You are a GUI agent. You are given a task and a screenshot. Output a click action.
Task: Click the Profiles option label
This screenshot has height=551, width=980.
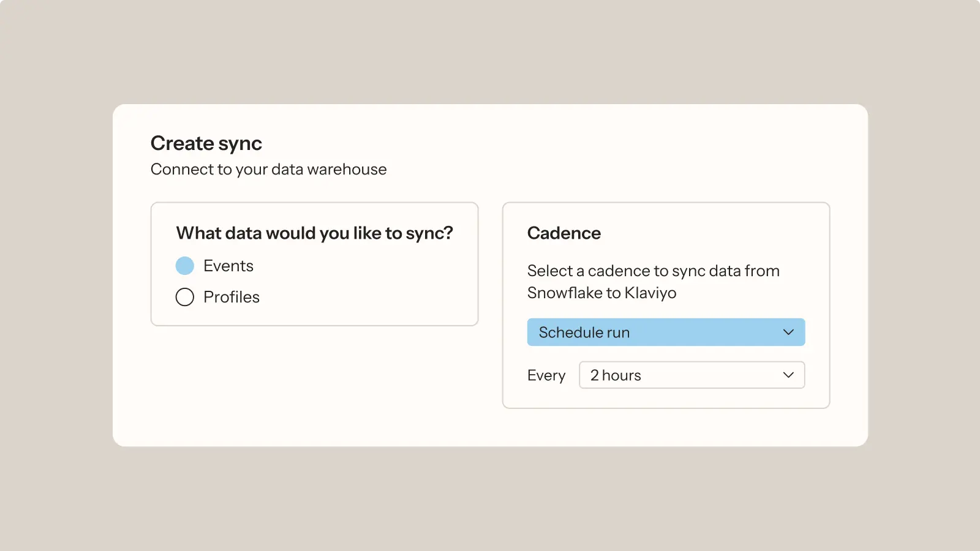(232, 297)
